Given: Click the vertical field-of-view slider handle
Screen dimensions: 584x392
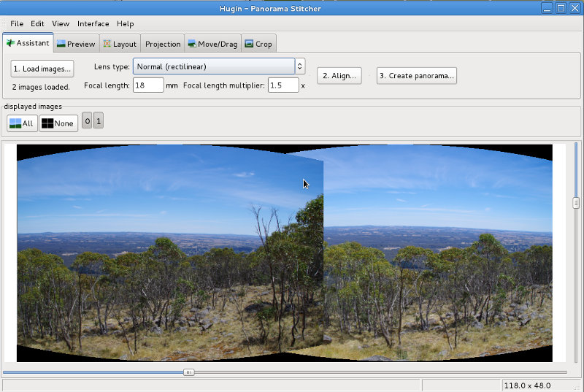Looking at the screenshot, I should 576,203.
